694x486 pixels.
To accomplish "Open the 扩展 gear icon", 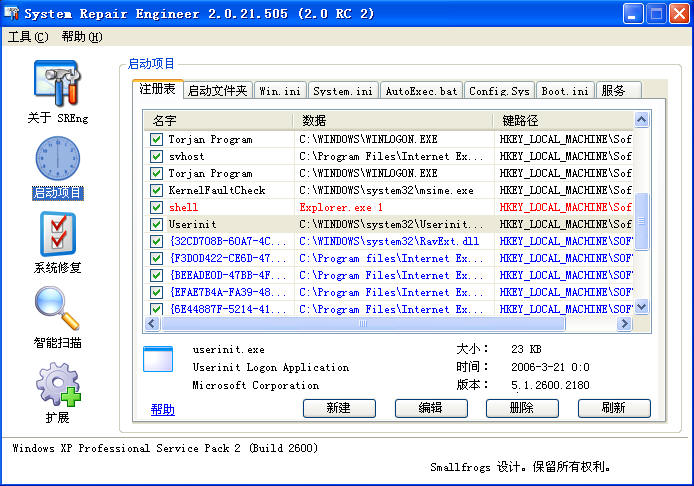I will (58, 384).
